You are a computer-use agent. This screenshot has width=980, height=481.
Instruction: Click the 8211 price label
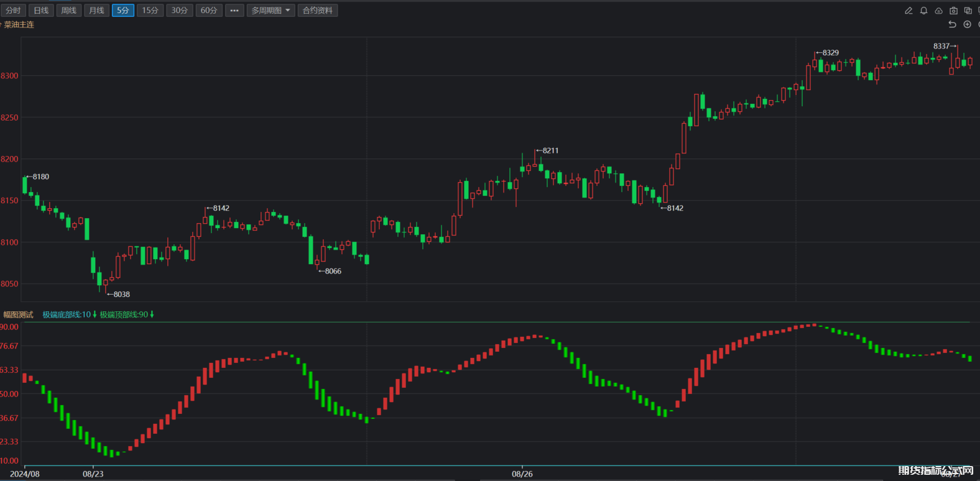550,150
